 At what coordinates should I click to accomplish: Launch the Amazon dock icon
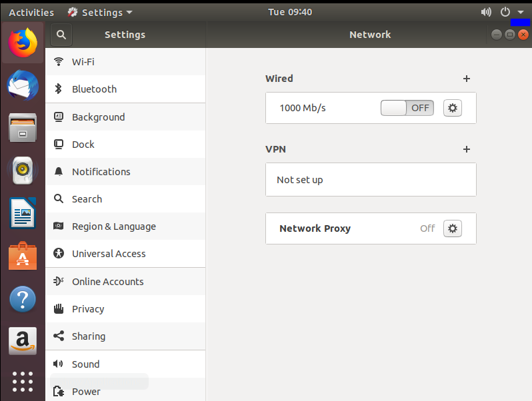pos(23,341)
